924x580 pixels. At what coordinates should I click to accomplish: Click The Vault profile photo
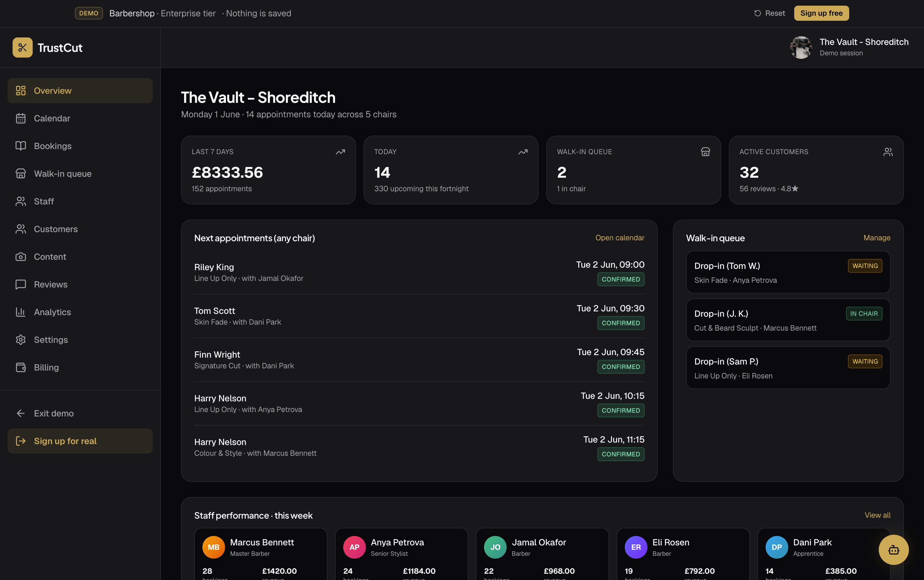[801, 47]
